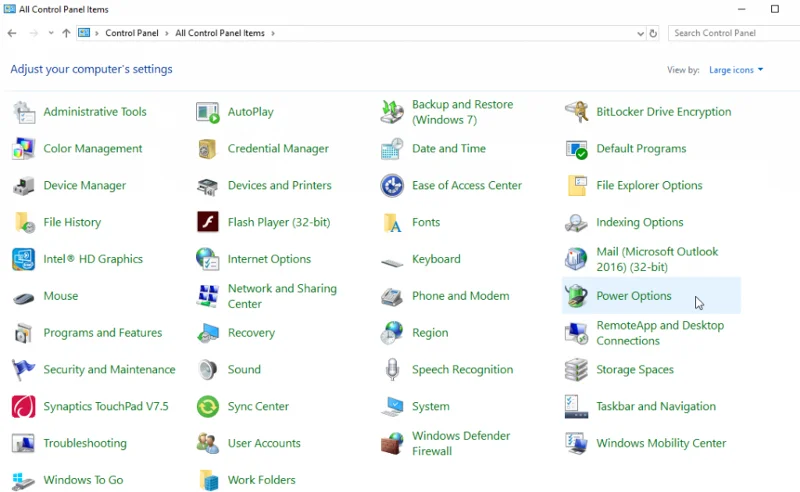Open the Synaptics TouchPad icon
Viewport: 800px width, 492px height.
pos(23,407)
